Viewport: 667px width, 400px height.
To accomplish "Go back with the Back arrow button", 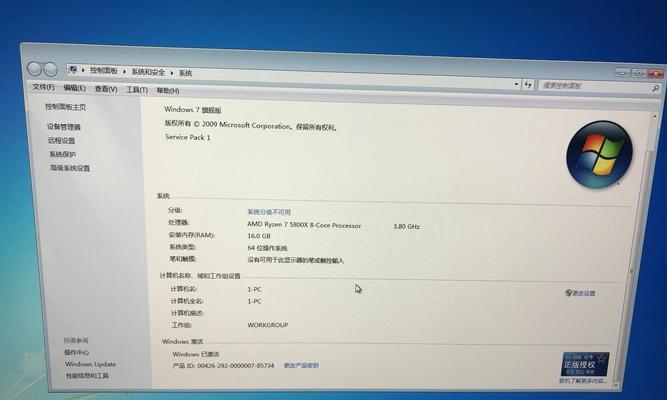I will pos(34,69).
